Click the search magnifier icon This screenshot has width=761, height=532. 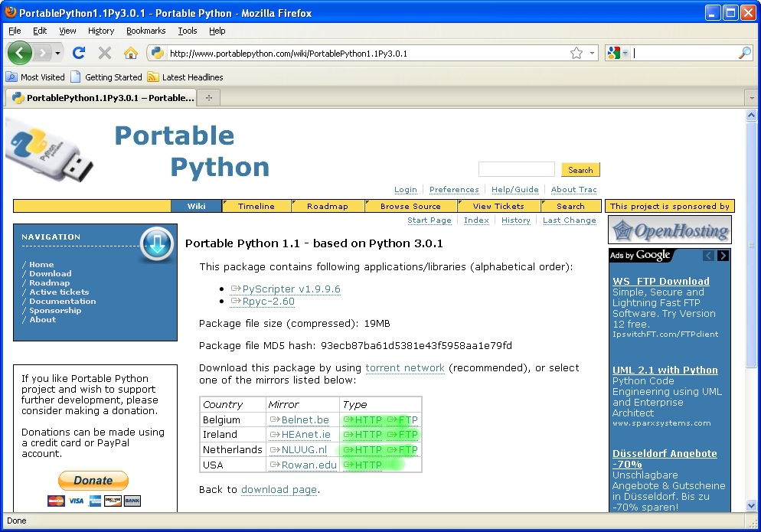click(744, 53)
